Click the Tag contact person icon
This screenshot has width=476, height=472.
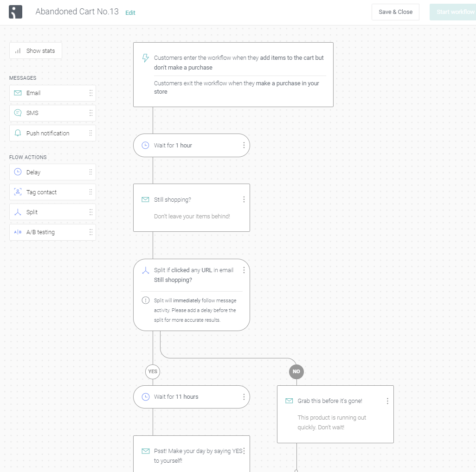18,191
